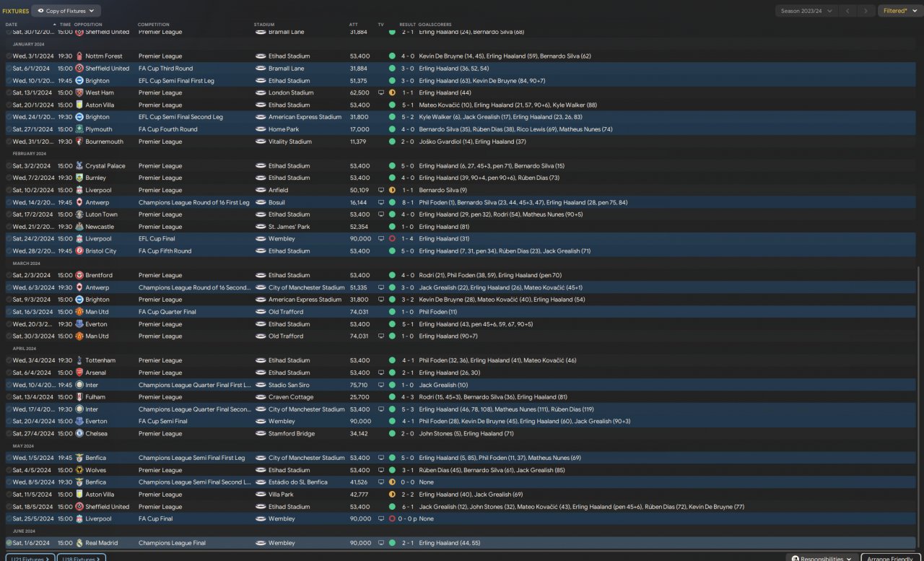Click the Aston Villa badge on 20/1/2024

[79, 105]
